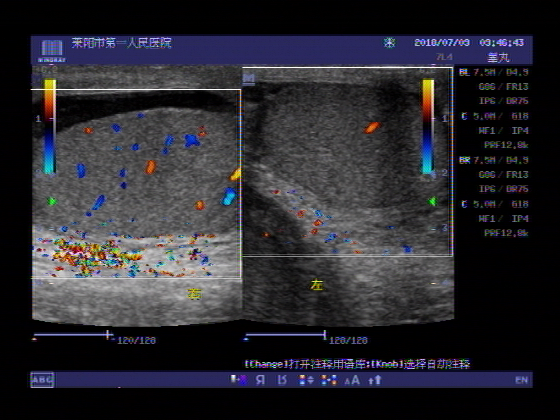Click the double arrow size icon
The image size is (560, 420).
[x=375, y=380]
